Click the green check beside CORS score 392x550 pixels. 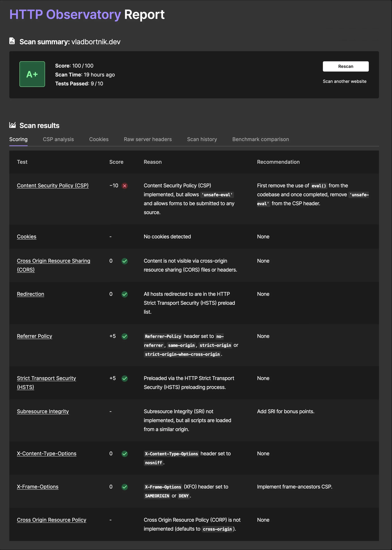pyautogui.click(x=125, y=261)
